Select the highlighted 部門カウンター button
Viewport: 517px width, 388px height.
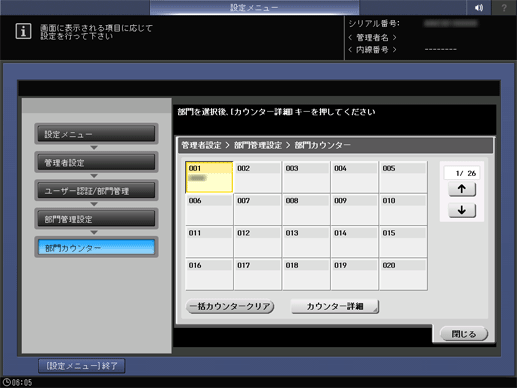coord(96,247)
